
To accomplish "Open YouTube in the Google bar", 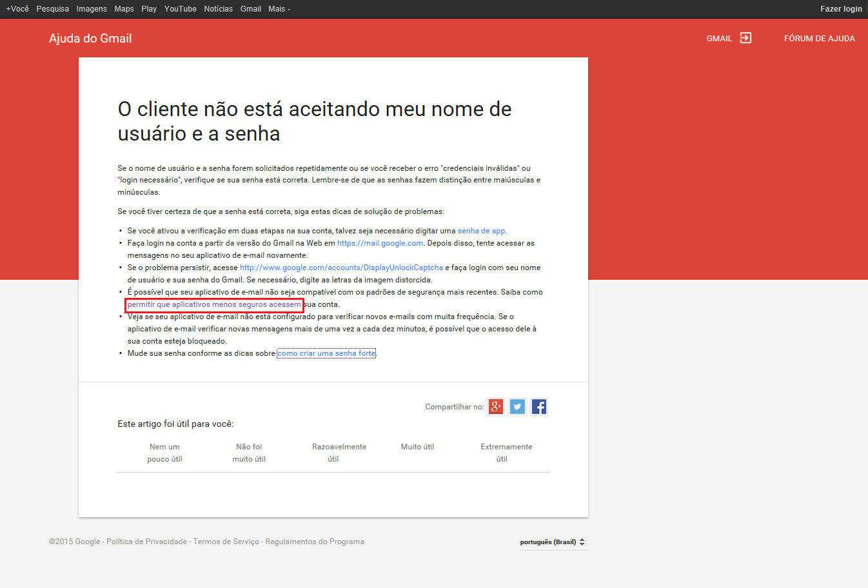I will coord(181,9).
